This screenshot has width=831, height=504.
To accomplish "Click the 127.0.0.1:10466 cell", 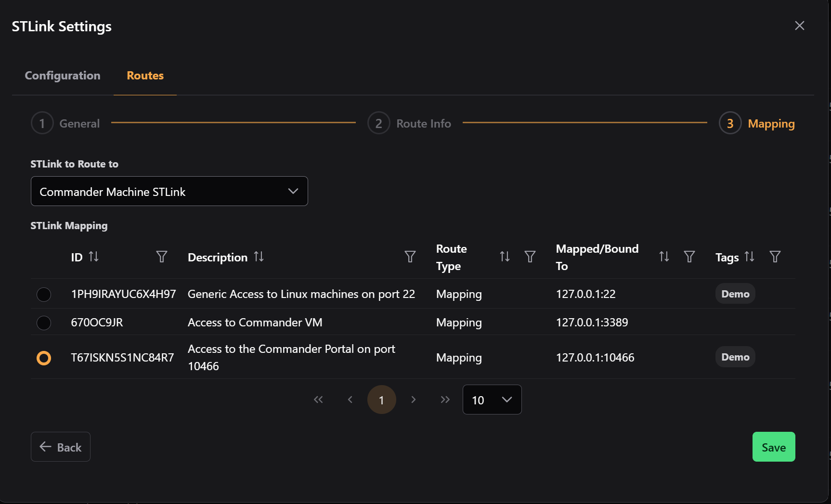I will (x=595, y=357).
